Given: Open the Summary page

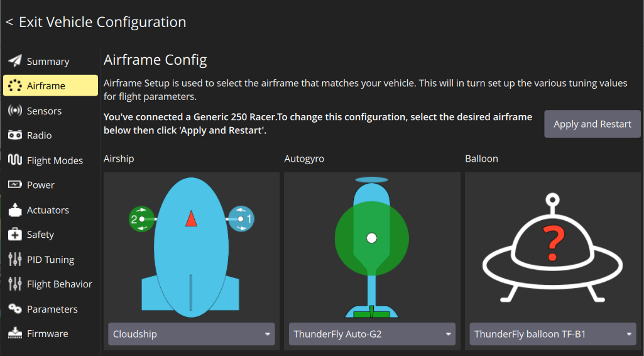Looking at the screenshot, I should [50, 61].
